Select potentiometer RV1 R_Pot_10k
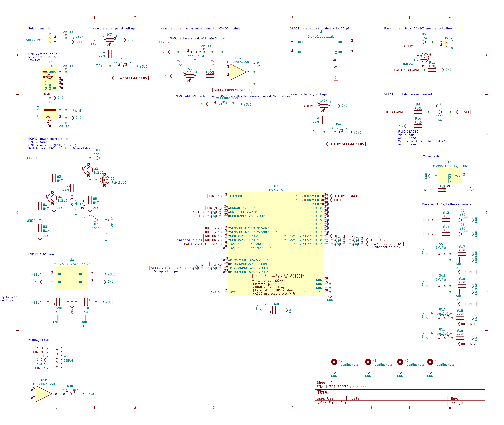This screenshot has height=425, width=504. point(110,41)
